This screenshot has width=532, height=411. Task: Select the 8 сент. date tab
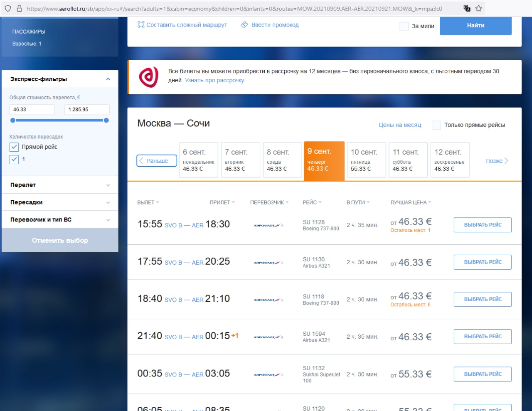coord(283,160)
